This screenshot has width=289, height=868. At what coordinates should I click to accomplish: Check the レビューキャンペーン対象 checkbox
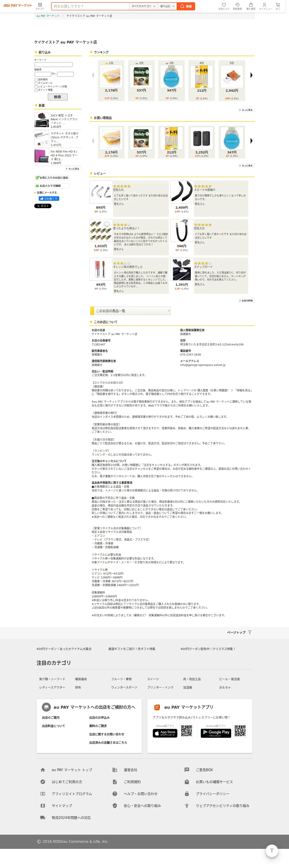tap(36, 87)
